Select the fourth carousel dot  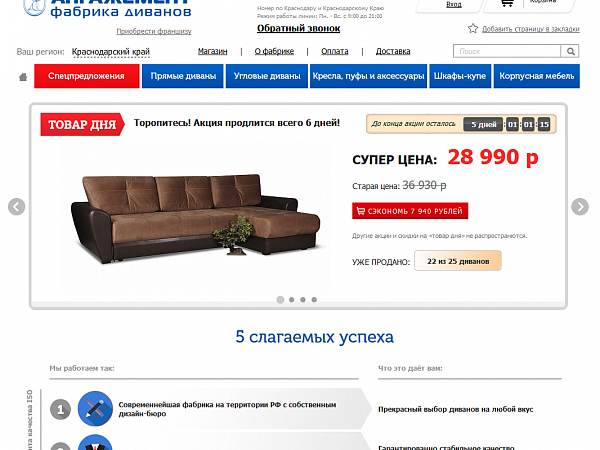click(314, 300)
